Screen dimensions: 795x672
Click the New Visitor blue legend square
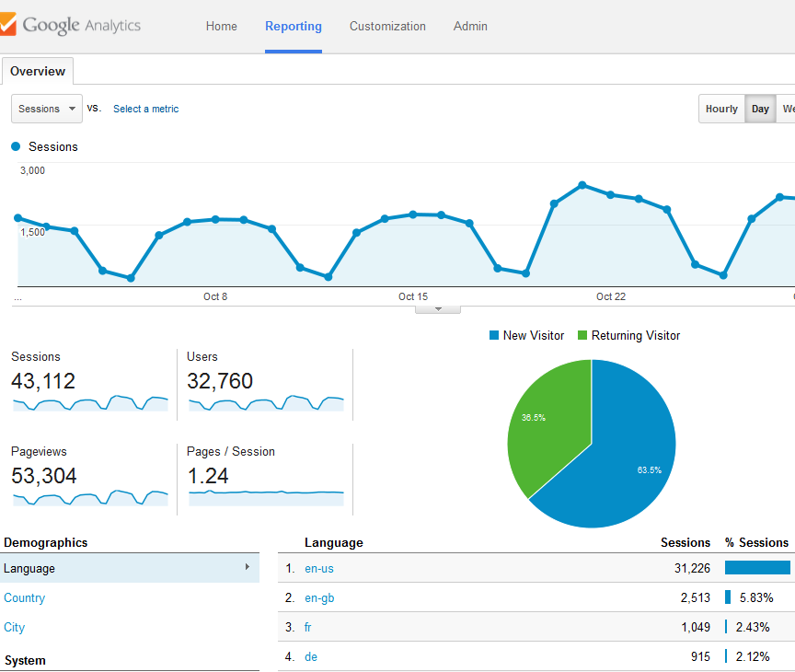tap(494, 335)
